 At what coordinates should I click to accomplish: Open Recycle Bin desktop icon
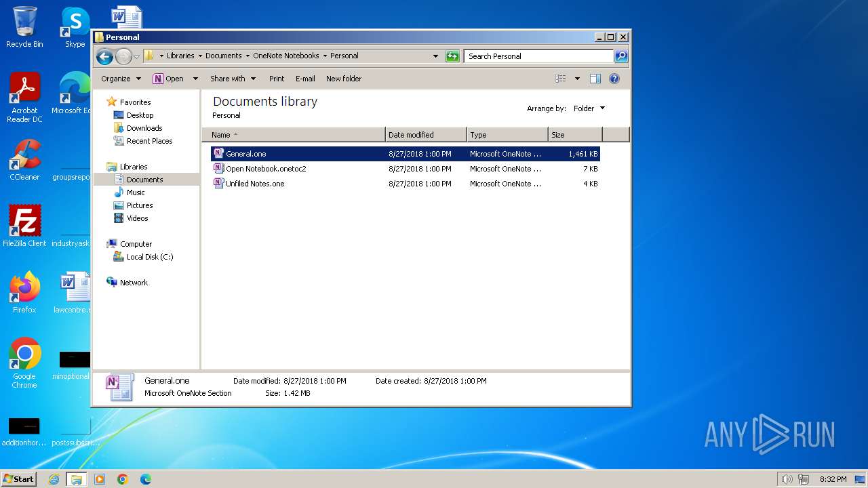(x=24, y=27)
